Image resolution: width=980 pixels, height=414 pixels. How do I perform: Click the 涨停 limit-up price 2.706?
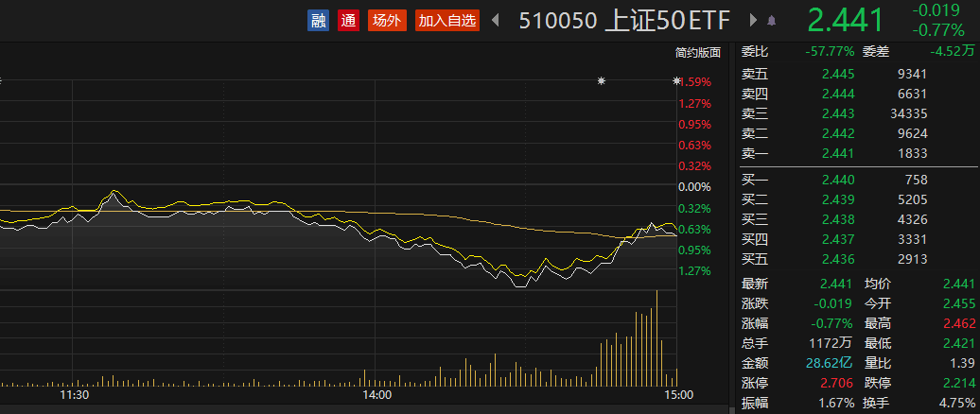click(x=837, y=384)
